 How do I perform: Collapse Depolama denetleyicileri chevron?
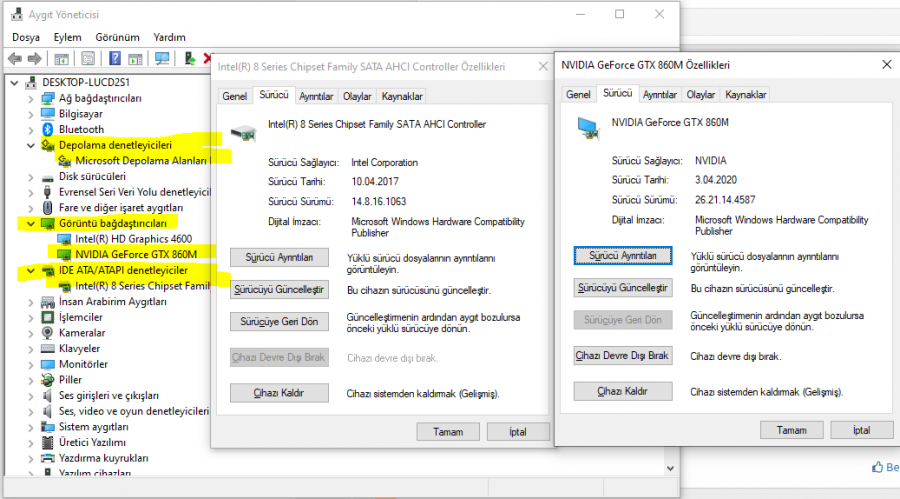coord(31,145)
